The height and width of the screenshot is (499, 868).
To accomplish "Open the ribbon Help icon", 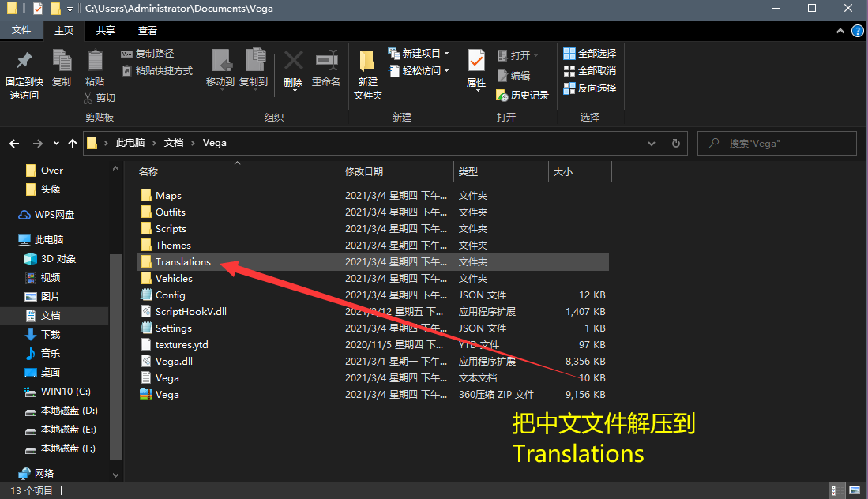I will point(857,31).
